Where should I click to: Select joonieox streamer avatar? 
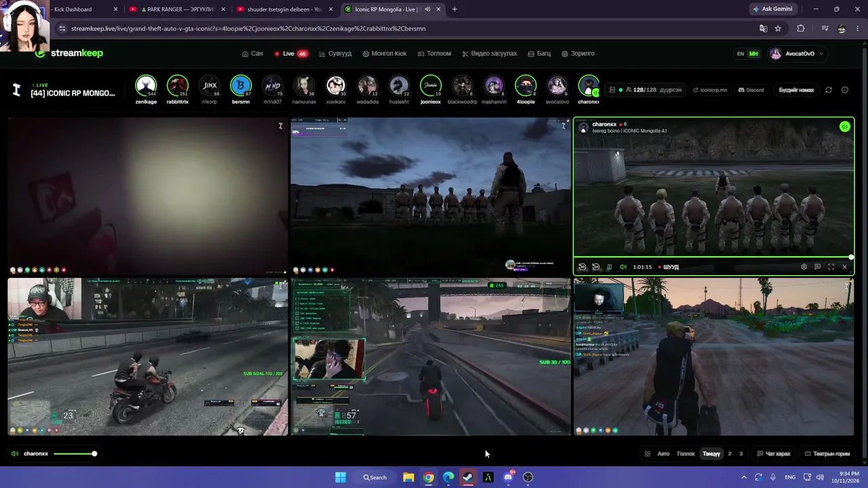pos(431,86)
